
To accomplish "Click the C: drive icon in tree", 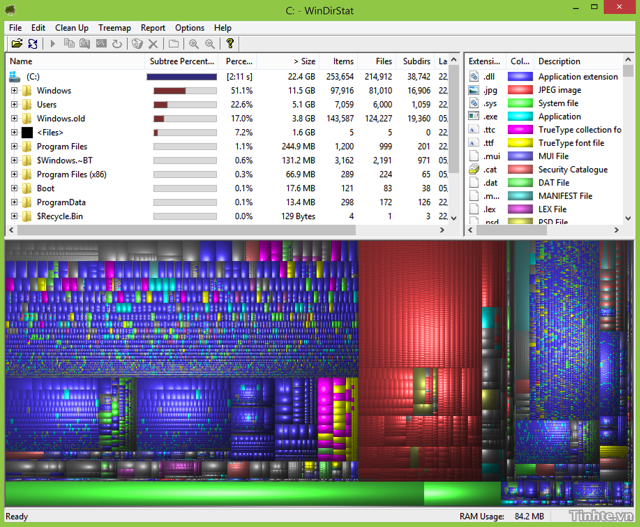I will coord(15,76).
